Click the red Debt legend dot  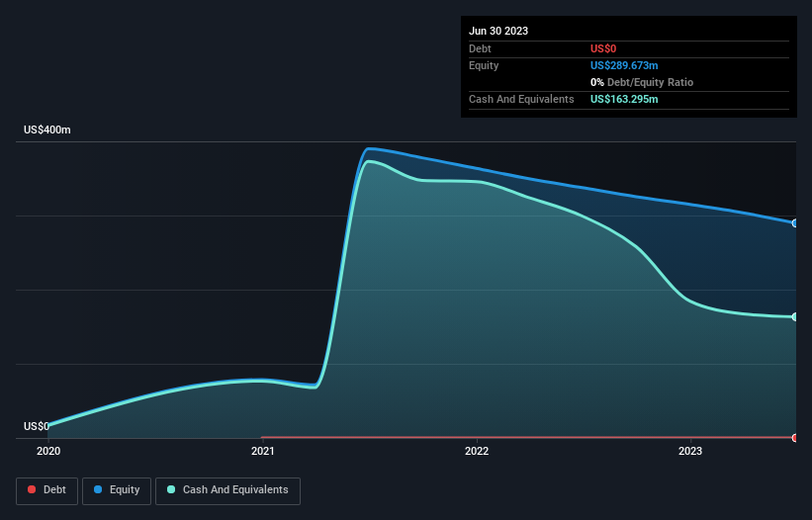(x=32, y=489)
